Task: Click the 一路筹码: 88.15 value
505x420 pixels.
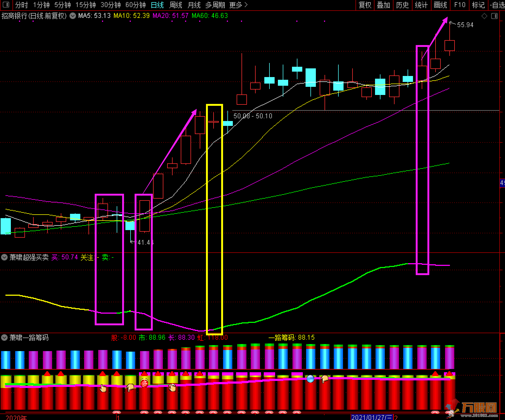Action: [x=291, y=338]
